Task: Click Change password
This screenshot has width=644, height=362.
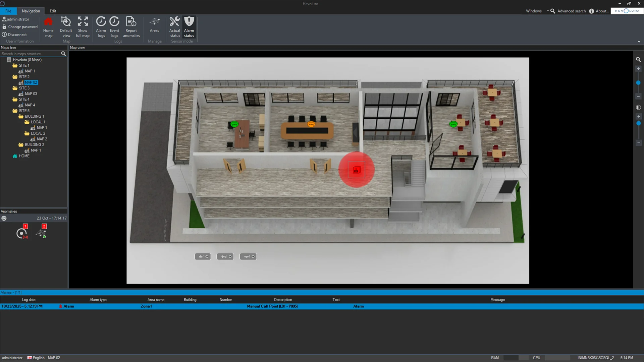Action: click(22, 27)
